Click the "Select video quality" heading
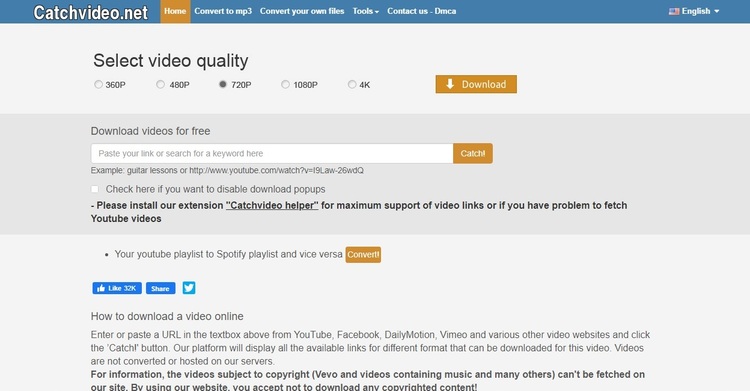This screenshot has width=750, height=391. [x=171, y=61]
